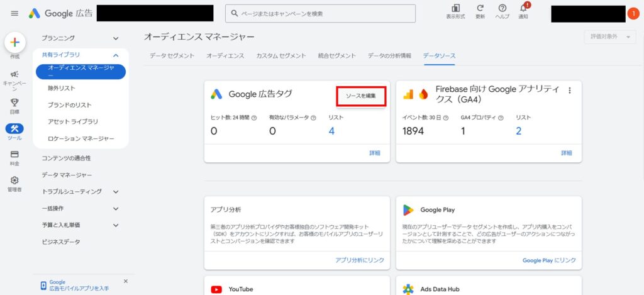Image resolution: width=644 pixels, height=295 pixels.
Task: Open 管理者 gear icon in sidebar
Action: pos(14,181)
